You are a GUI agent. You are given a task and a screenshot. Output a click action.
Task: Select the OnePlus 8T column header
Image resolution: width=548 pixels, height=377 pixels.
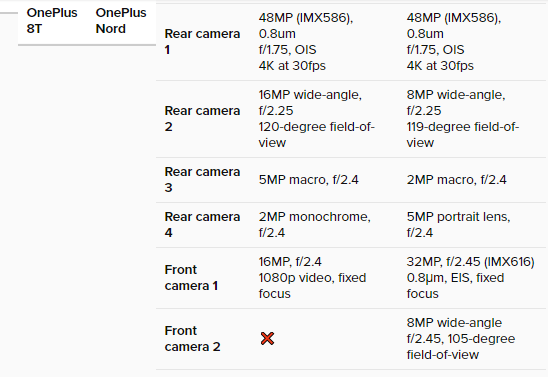point(52,21)
